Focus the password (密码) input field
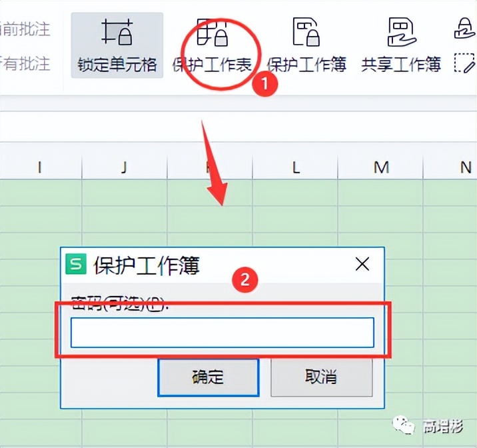Screen dimensions: 477x448 click(223, 333)
